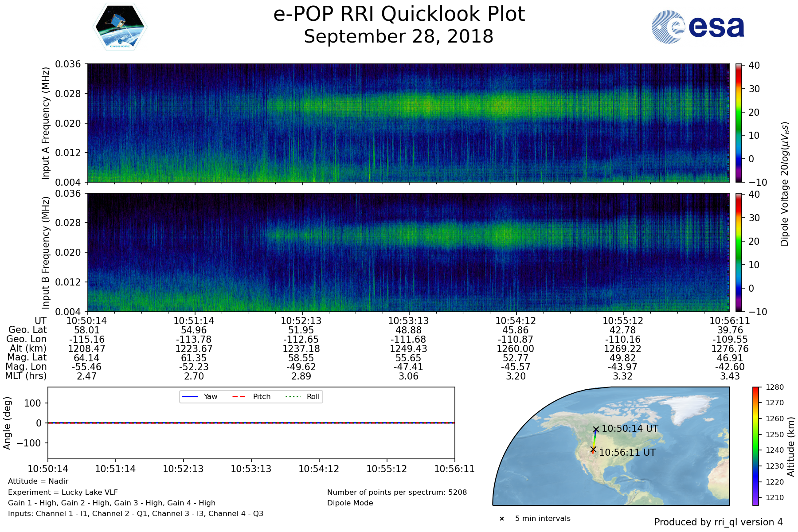Click the X marker beside 10:50:14 UT on map
798x532 pixels.
596,430
